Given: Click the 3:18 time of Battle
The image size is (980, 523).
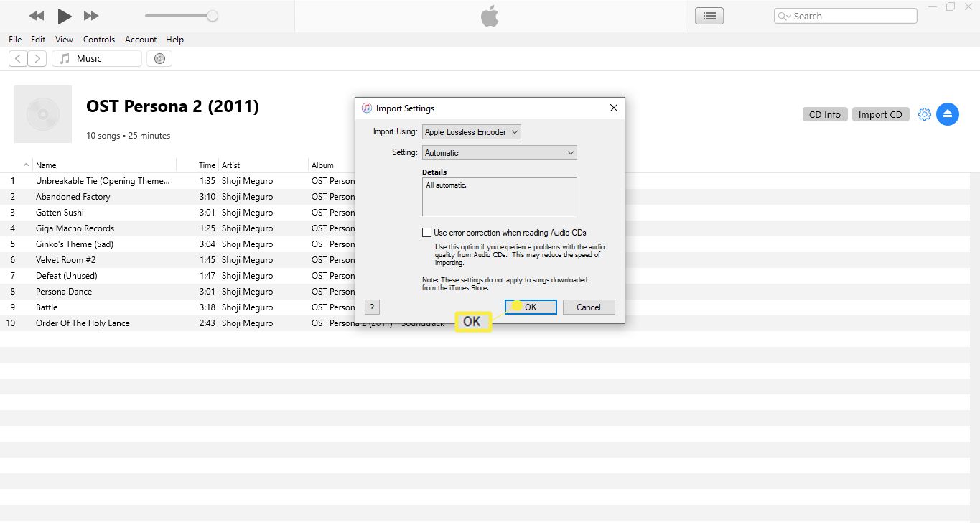Looking at the screenshot, I should coord(207,307).
